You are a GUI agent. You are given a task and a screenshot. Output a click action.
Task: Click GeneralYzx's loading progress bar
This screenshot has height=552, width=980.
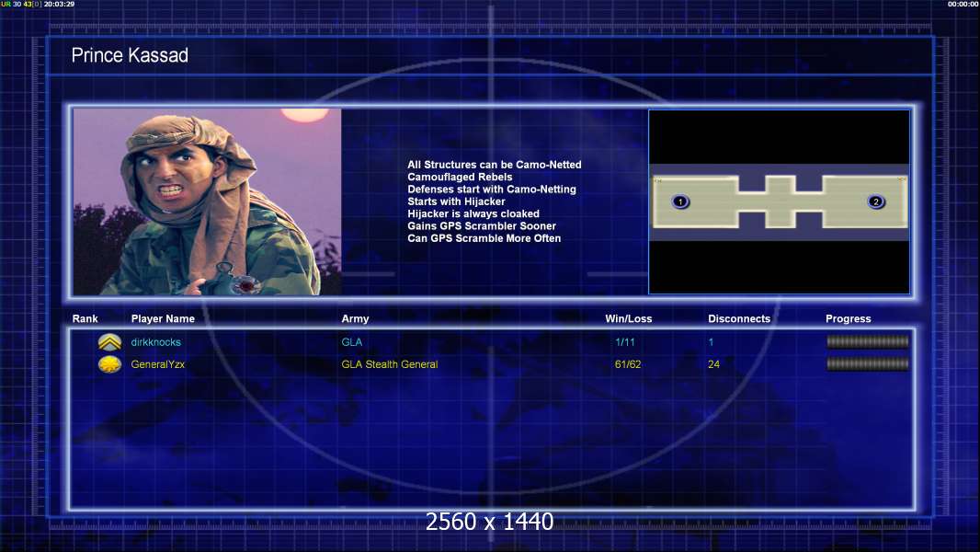pos(868,363)
